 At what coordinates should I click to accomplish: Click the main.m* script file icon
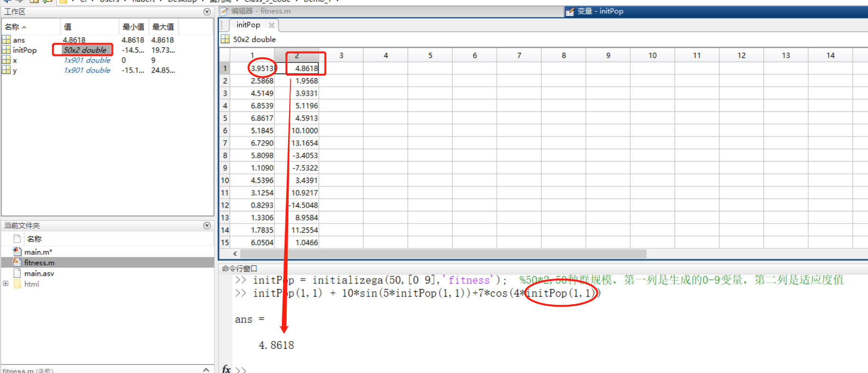click(x=18, y=252)
